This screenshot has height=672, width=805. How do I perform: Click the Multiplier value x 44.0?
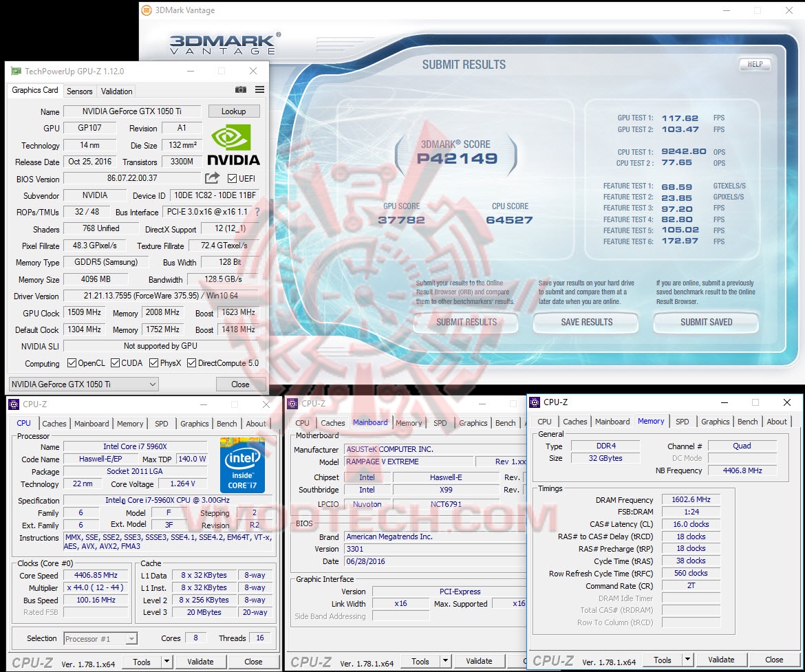point(95,588)
